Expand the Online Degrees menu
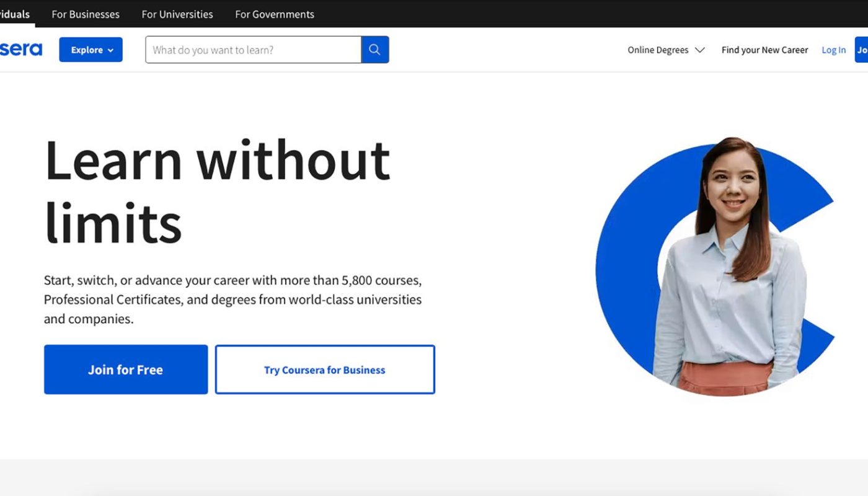The image size is (868, 496). (666, 50)
